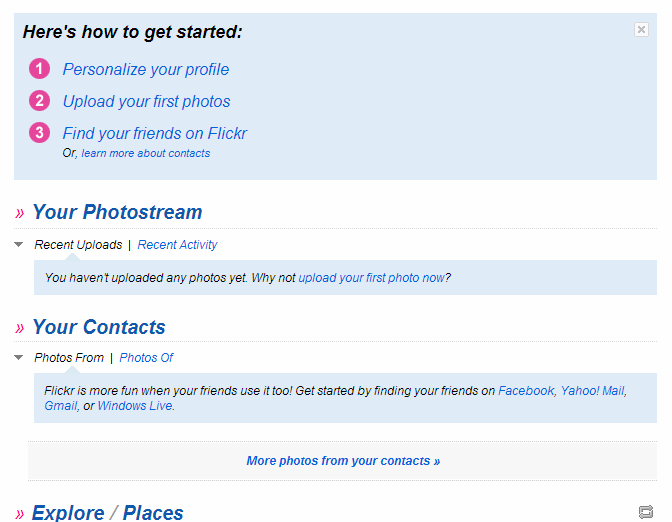Viewport: 672px width, 522px height.
Task: Collapse the Your Photostream section arrow
Action: [x=19, y=245]
